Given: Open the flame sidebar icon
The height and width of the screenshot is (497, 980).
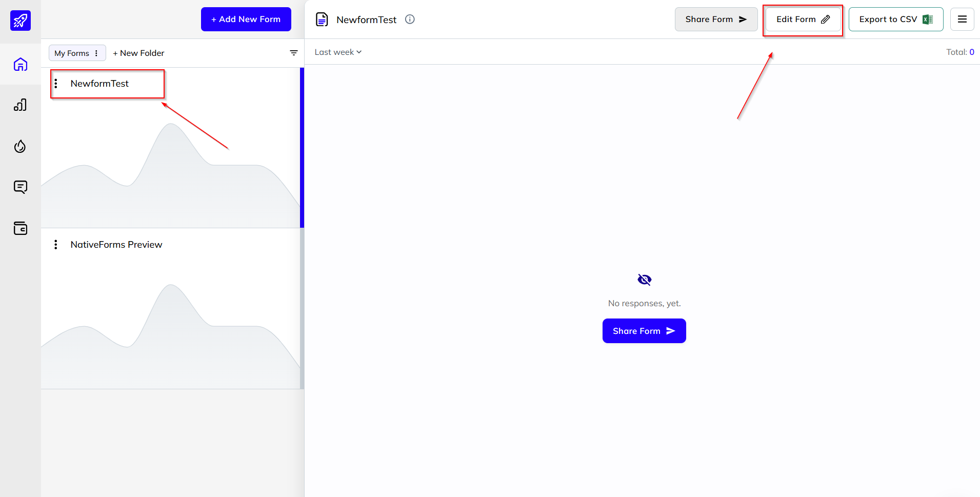Looking at the screenshot, I should 20,146.
